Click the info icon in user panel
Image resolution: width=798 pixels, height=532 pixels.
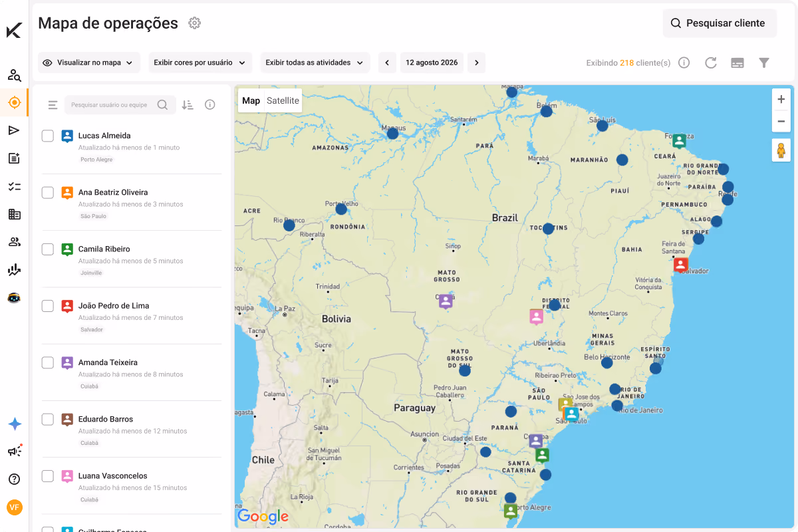coord(210,104)
